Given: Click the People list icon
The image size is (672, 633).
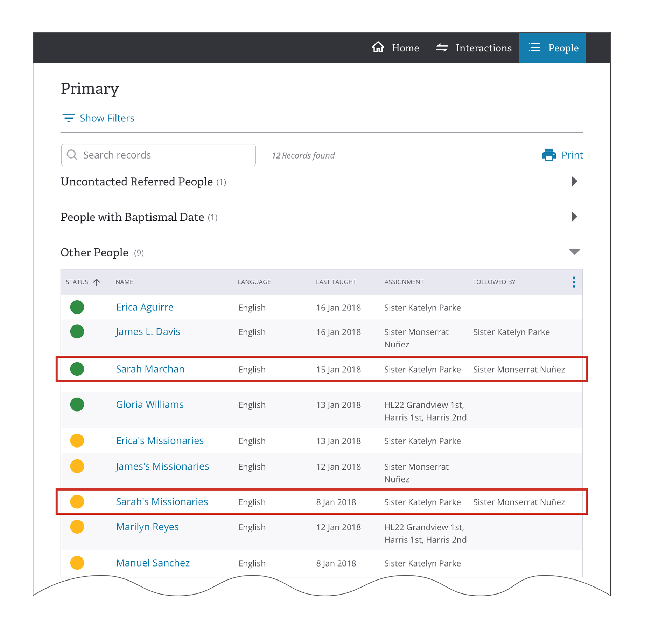Looking at the screenshot, I should [534, 47].
